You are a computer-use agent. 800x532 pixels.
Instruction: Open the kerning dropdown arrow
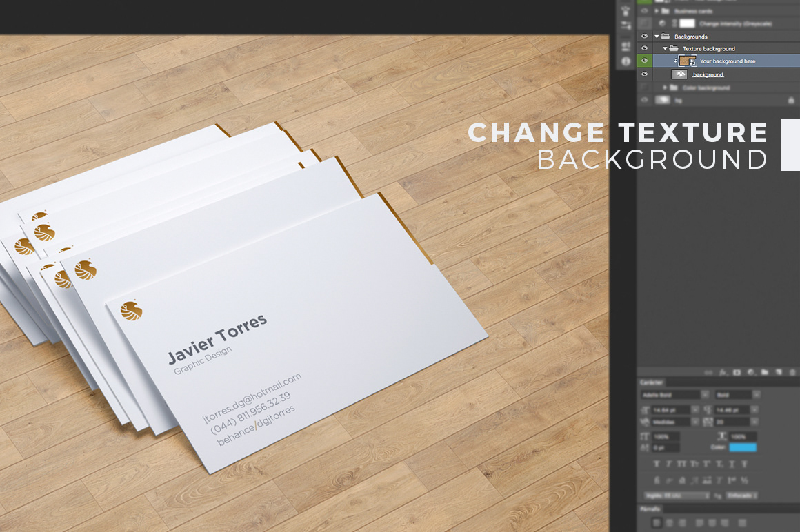(694, 422)
